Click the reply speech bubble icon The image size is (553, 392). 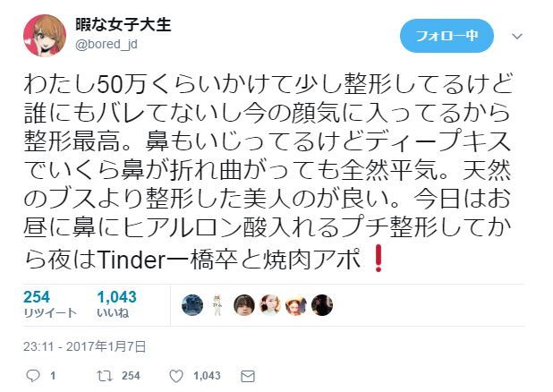click(x=33, y=376)
